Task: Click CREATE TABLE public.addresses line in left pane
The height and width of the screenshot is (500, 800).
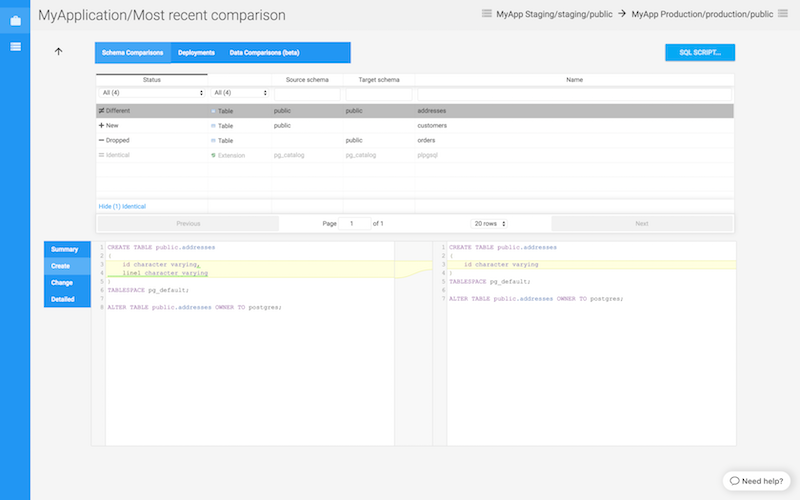Action: tap(161, 247)
